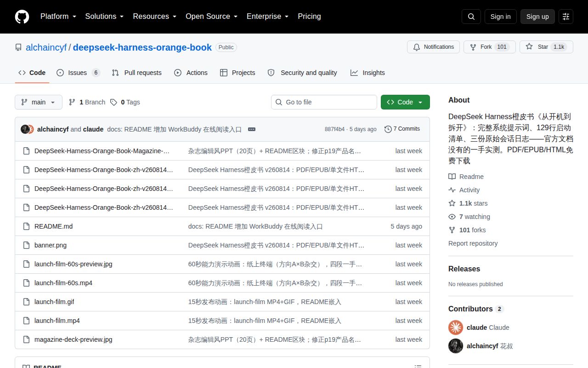Click Report repository link
Viewport: 588px width, 368px height.
(473, 243)
